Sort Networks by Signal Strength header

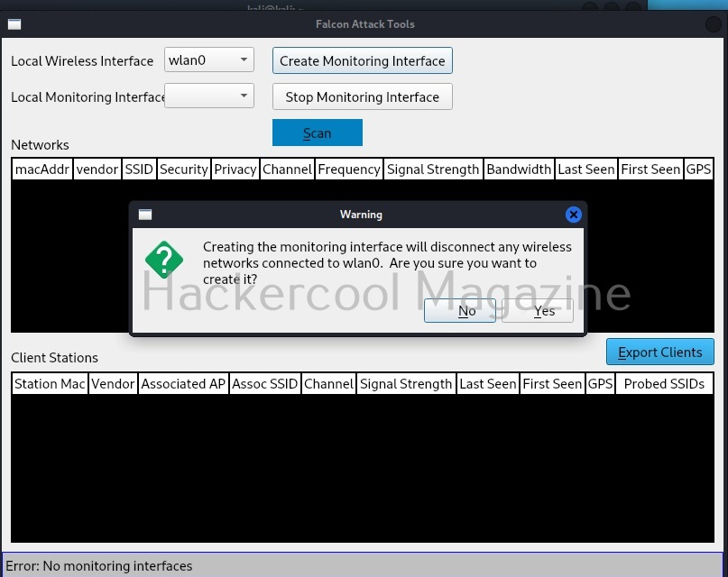click(433, 169)
